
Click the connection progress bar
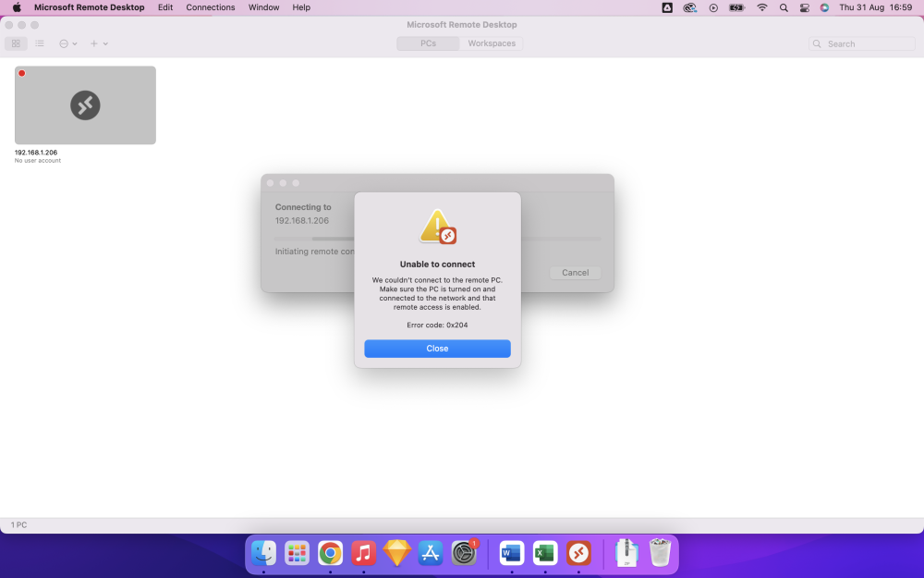click(437, 239)
